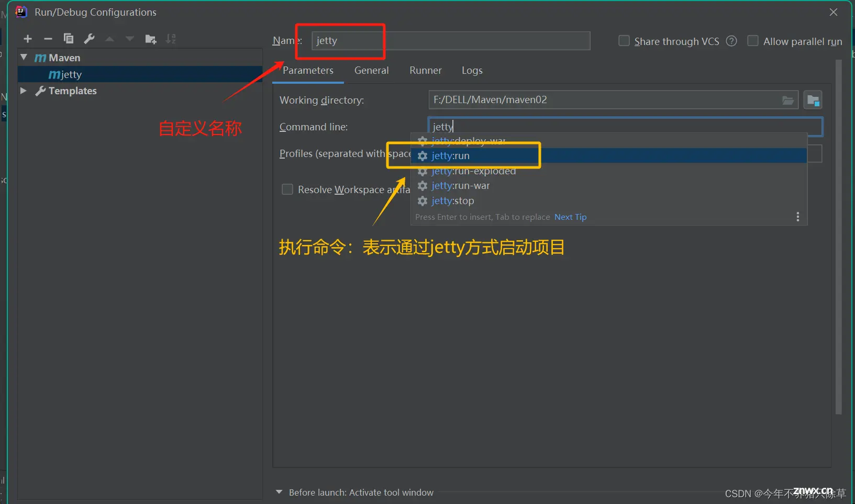This screenshot has height=504, width=855.
Task: Browse folder for working directory
Action: tap(788, 100)
